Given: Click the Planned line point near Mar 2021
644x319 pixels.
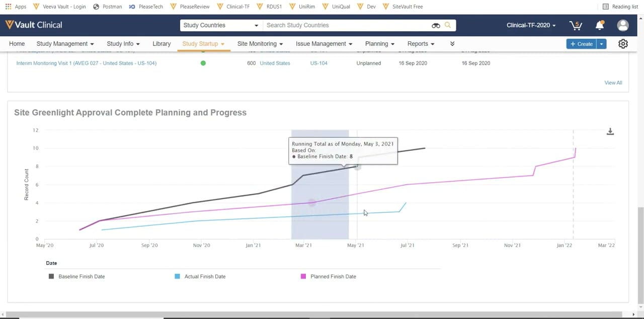Looking at the screenshot, I should 311,203.
